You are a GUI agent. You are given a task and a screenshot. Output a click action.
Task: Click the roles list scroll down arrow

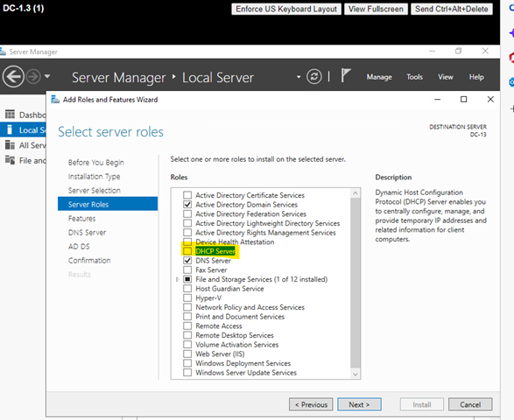click(356, 374)
